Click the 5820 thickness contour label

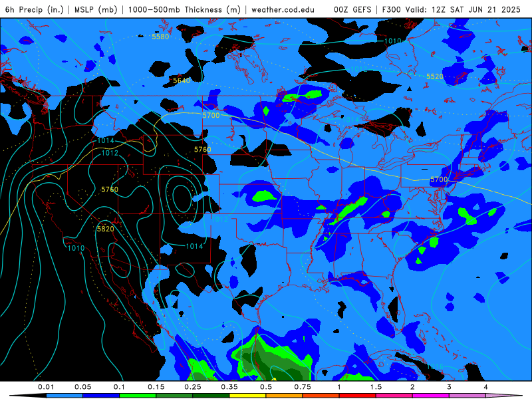(x=106, y=229)
